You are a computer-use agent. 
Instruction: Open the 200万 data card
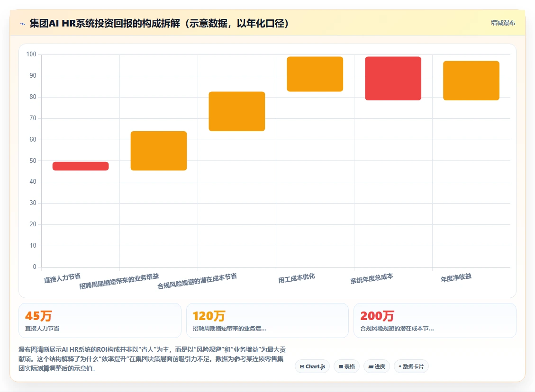435,321
